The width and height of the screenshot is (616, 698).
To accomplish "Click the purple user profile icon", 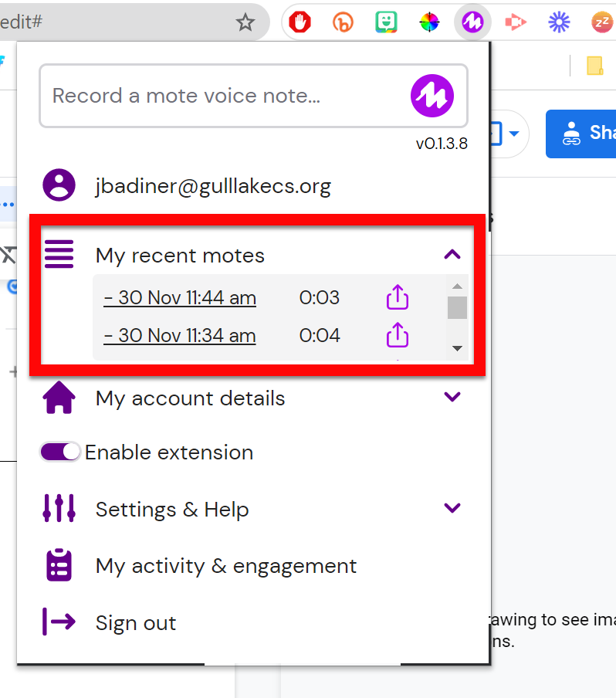I will (59, 185).
